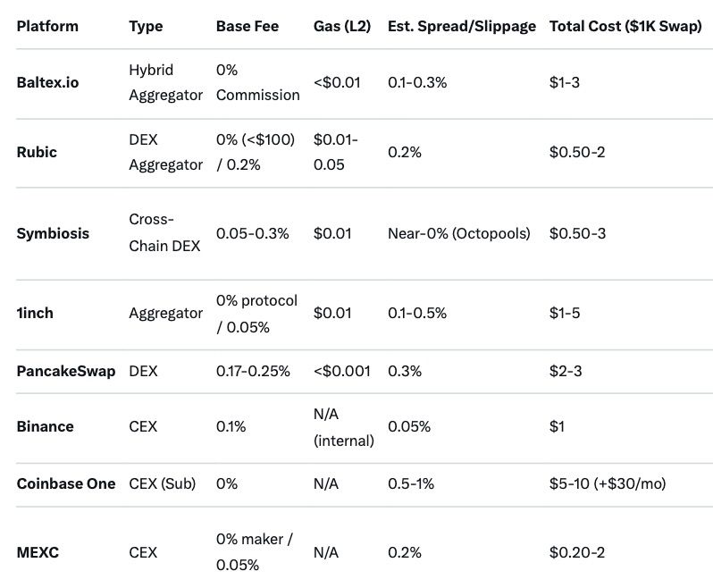Click the Type column header
Viewport: 713px width, 588px height.
pos(146,26)
